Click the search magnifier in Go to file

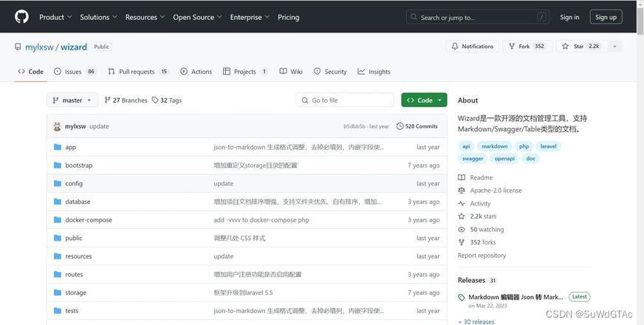(x=305, y=100)
